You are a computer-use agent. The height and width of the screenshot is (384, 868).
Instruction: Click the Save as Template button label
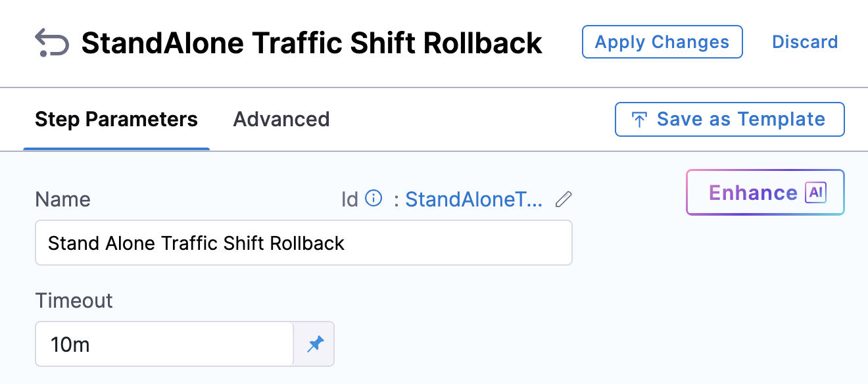(x=740, y=120)
